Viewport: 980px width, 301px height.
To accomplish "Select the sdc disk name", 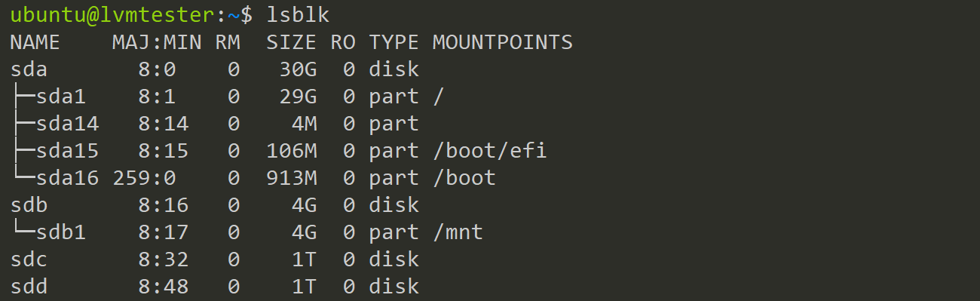I will (x=29, y=260).
